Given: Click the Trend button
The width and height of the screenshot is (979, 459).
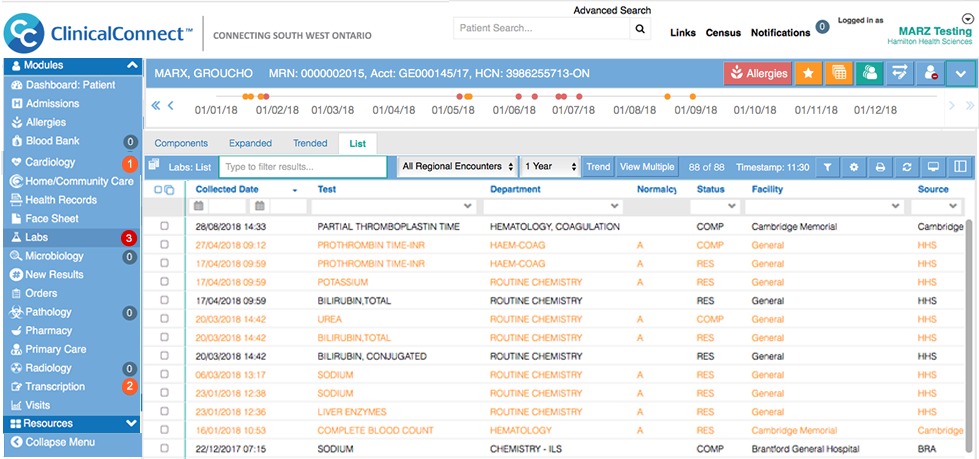Looking at the screenshot, I should click(598, 167).
